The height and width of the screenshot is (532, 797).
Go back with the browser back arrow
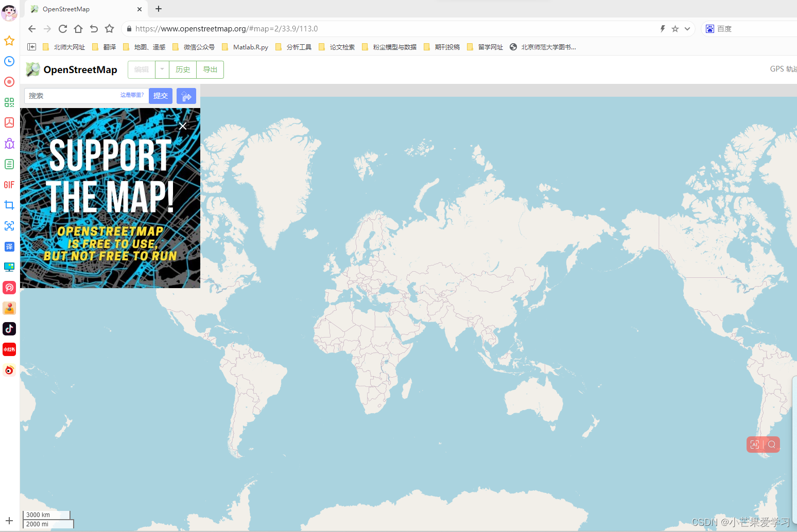coord(32,29)
